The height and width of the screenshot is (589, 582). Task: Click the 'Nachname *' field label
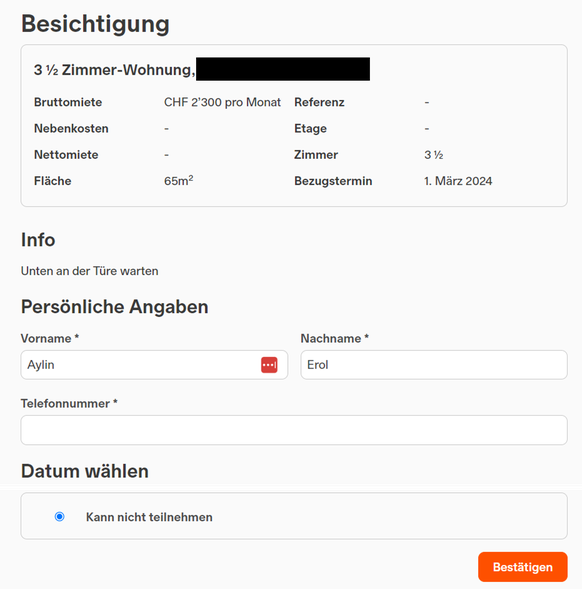(x=335, y=338)
